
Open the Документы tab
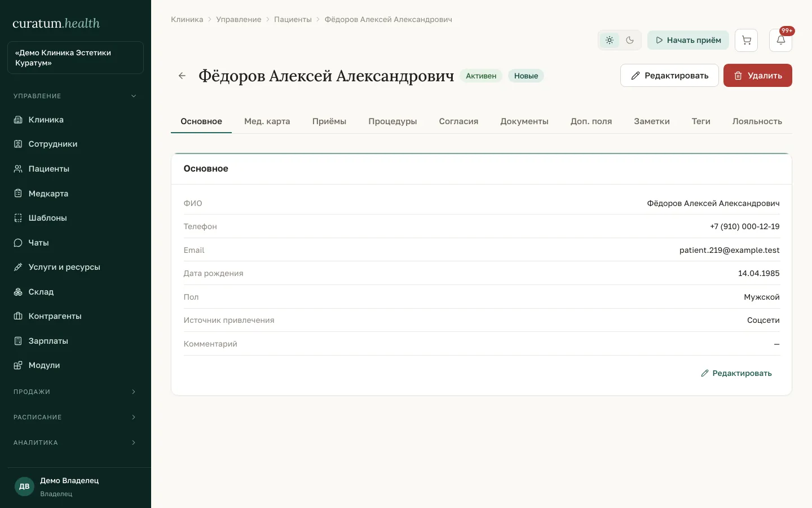524,121
